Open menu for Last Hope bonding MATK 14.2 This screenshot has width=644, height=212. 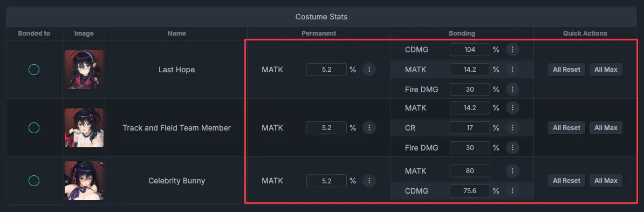(512, 70)
